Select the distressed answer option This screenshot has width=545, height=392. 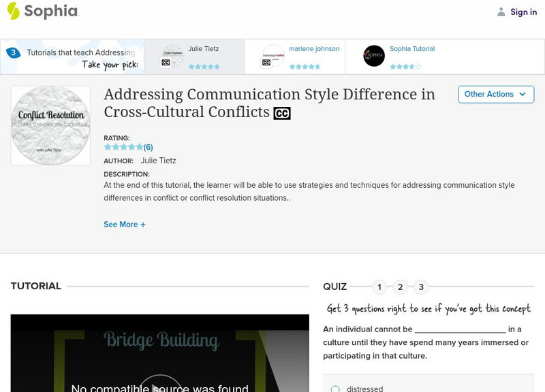click(334, 389)
